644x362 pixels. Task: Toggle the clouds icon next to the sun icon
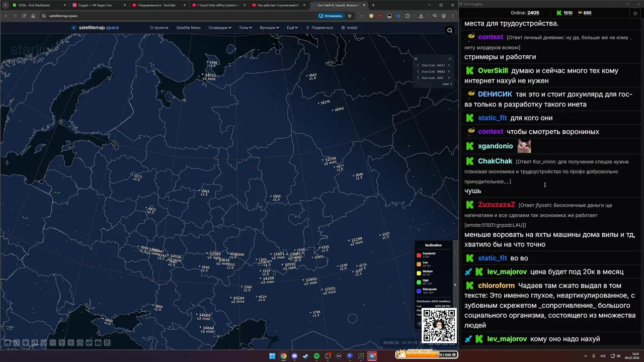[x=80, y=343]
